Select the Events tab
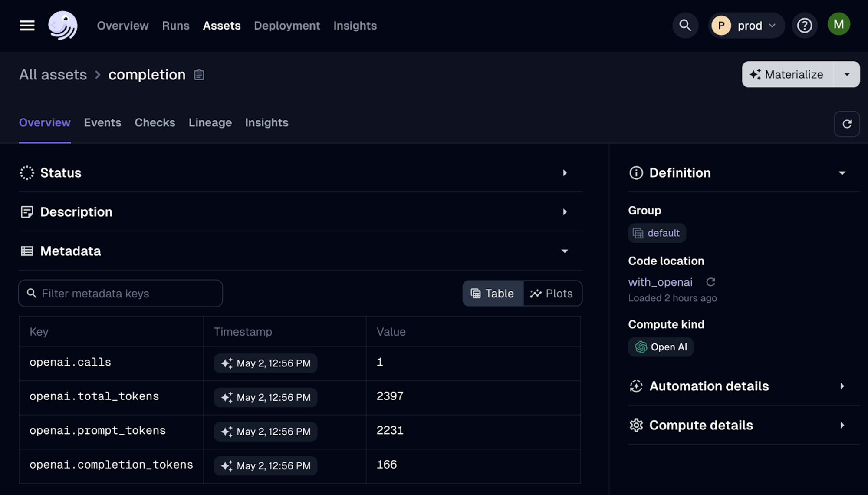This screenshot has height=495, width=868. [102, 122]
